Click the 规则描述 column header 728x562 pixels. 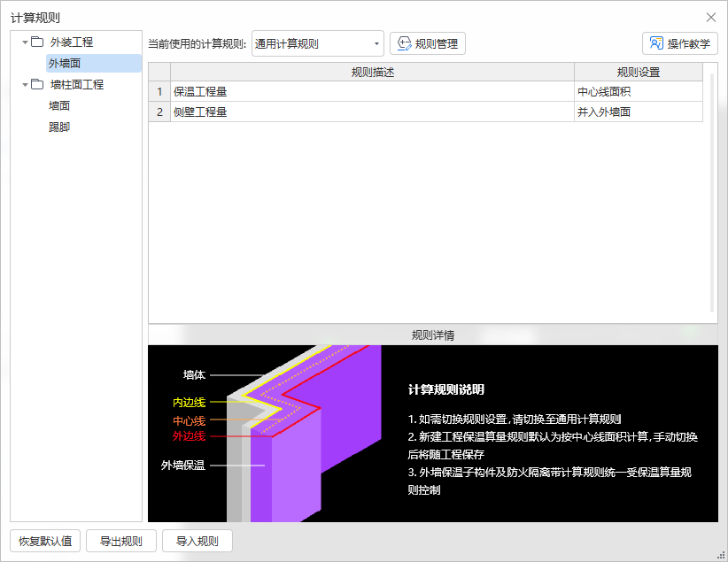point(372,72)
